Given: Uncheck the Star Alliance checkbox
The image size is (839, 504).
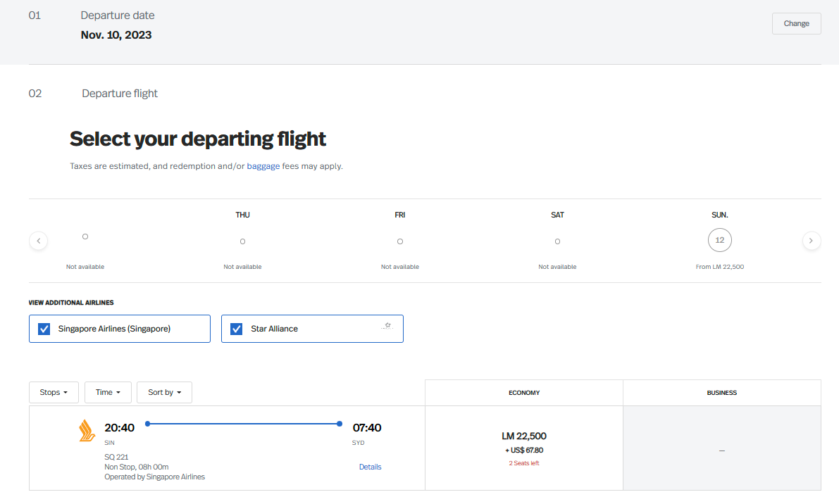Looking at the screenshot, I should 237,329.
